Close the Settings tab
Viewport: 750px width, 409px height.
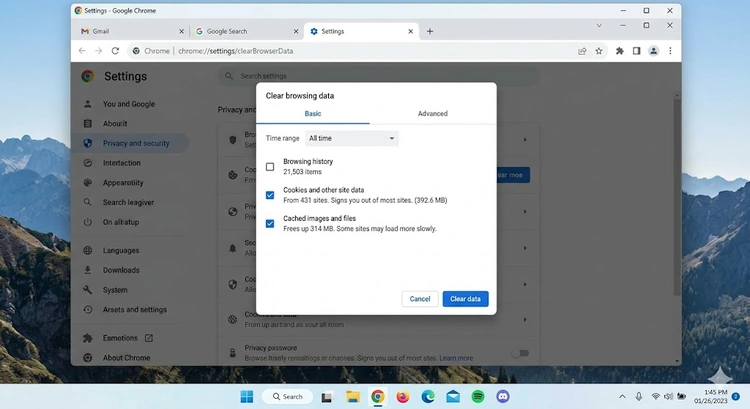(x=410, y=31)
